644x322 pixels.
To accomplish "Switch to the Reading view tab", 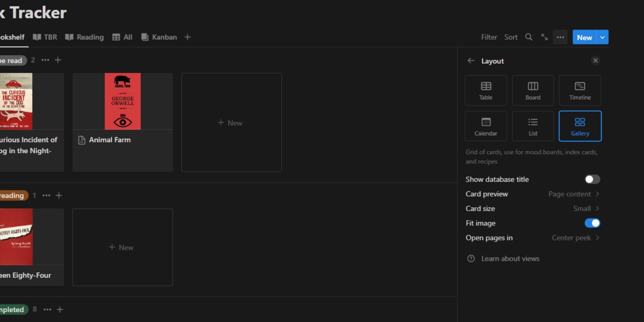I will pyautogui.click(x=84, y=37).
